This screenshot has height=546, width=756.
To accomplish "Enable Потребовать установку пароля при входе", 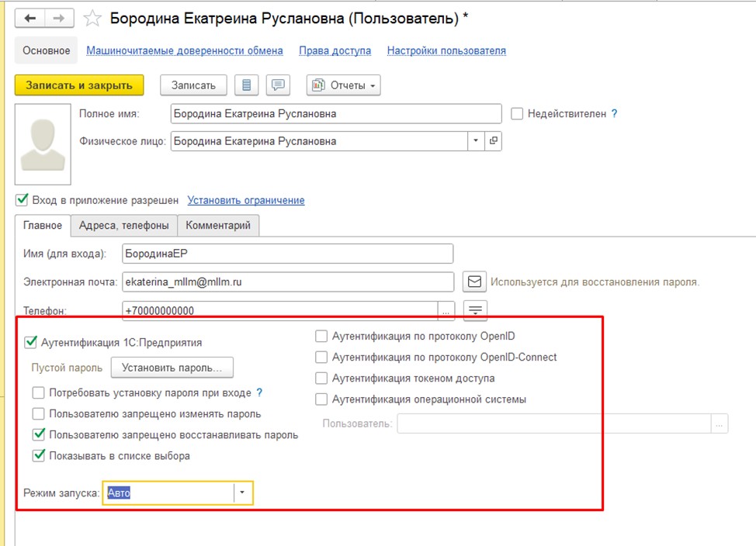I will pos(39,392).
